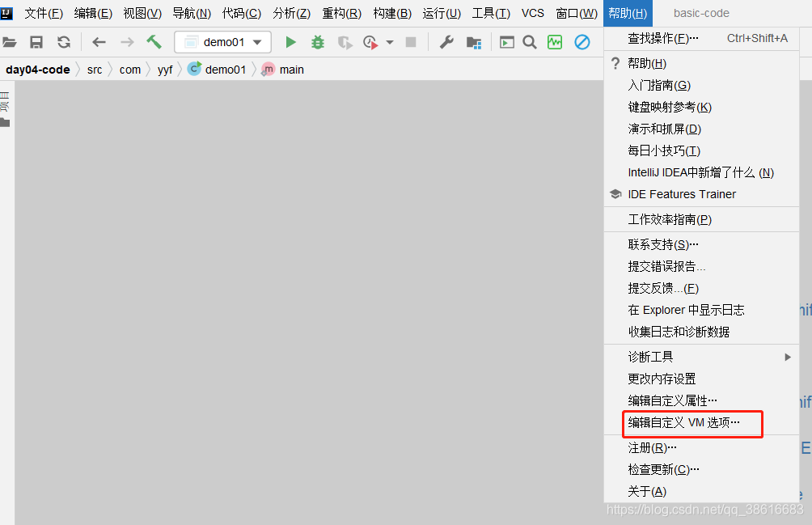Click the Open folder toolbar icon

tap(10, 42)
